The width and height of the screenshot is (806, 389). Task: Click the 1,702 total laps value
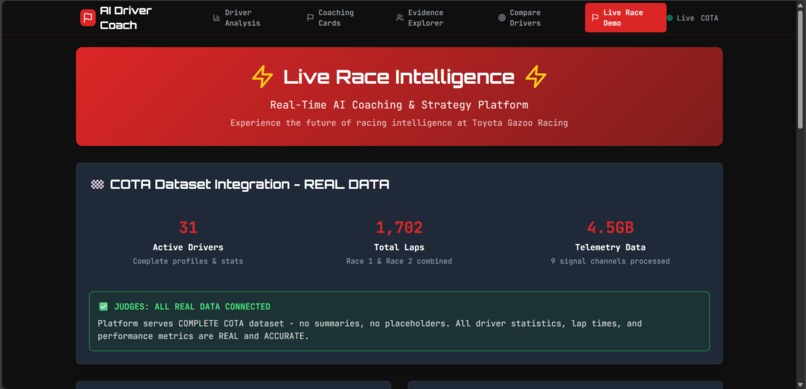pyautogui.click(x=399, y=228)
